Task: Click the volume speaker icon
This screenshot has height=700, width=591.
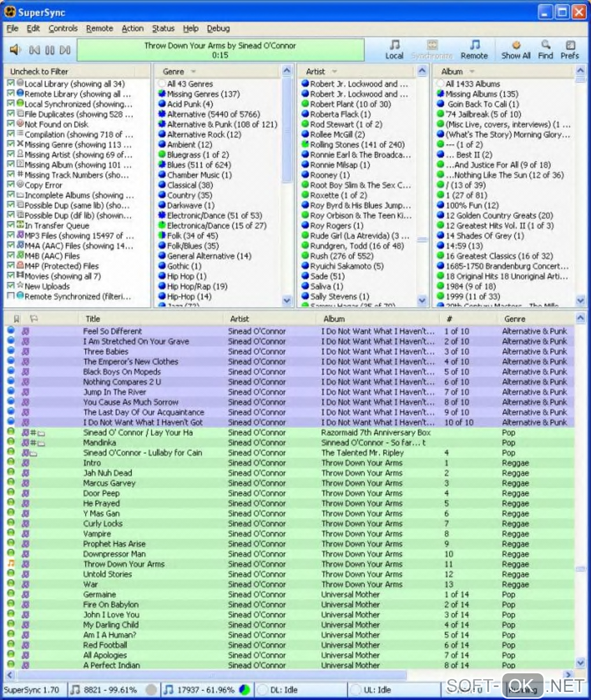Action: [16, 50]
